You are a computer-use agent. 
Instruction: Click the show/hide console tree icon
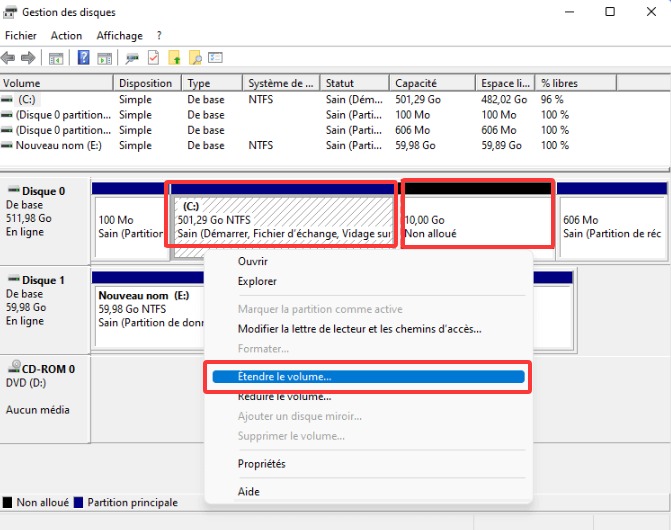(56, 58)
